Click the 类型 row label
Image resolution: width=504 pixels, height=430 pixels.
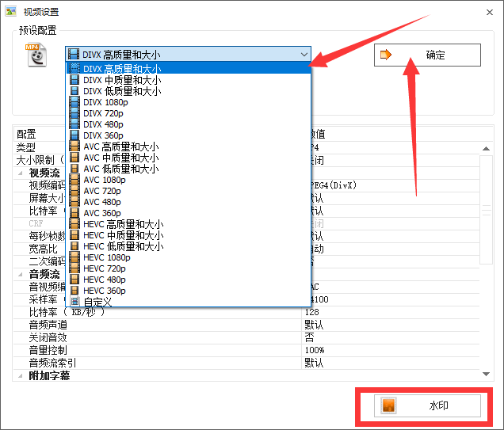[x=25, y=148]
